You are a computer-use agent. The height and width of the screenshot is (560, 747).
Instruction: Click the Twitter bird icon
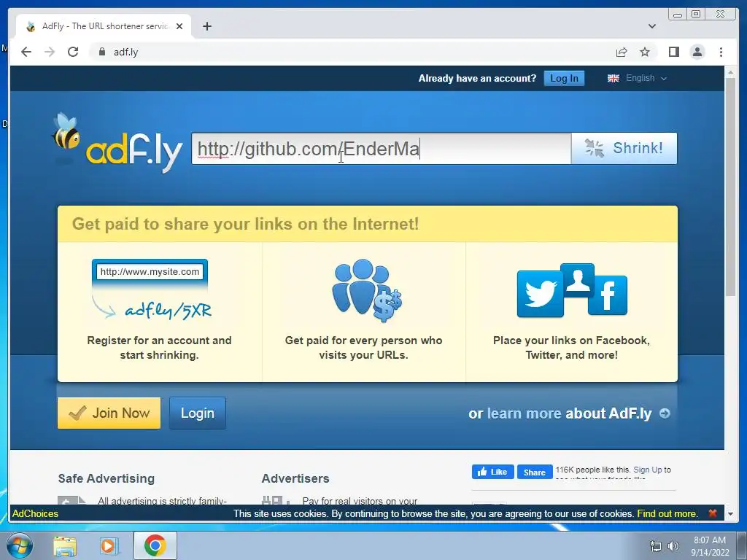click(540, 295)
